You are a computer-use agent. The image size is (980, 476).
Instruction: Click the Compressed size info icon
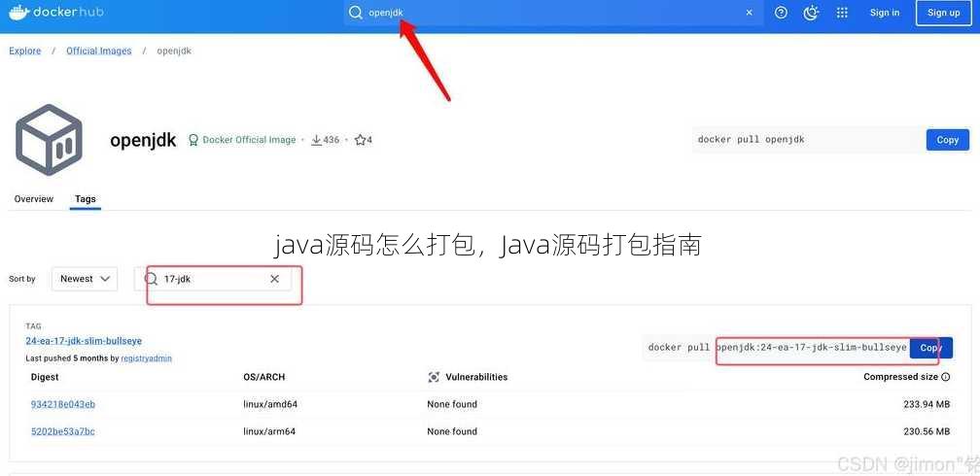pos(946,377)
